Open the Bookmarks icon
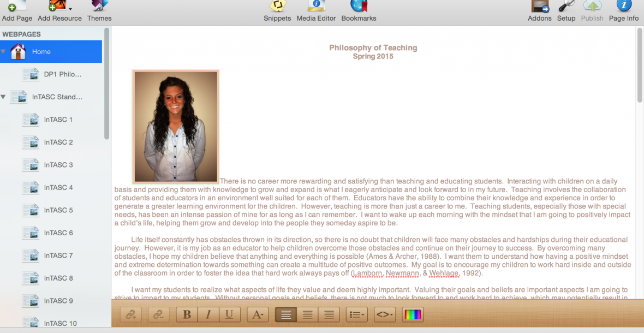644x333 pixels. click(359, 7)
